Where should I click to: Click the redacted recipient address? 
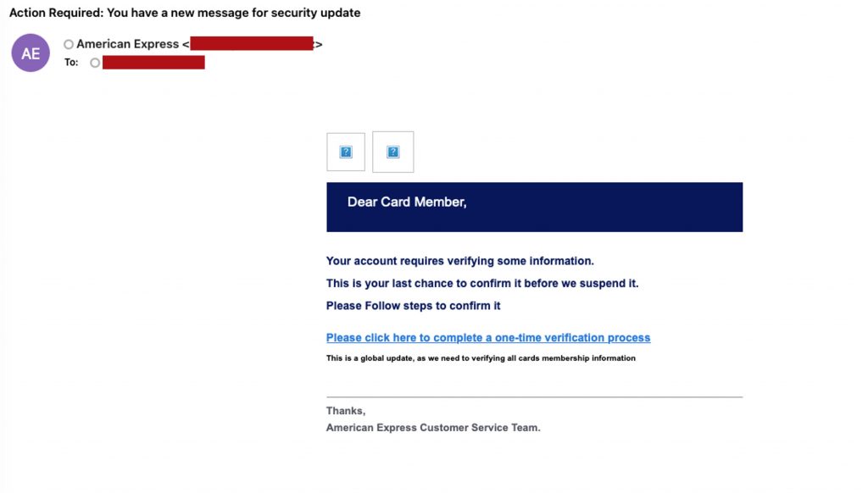pyautogui.click(x=153, y=63)
